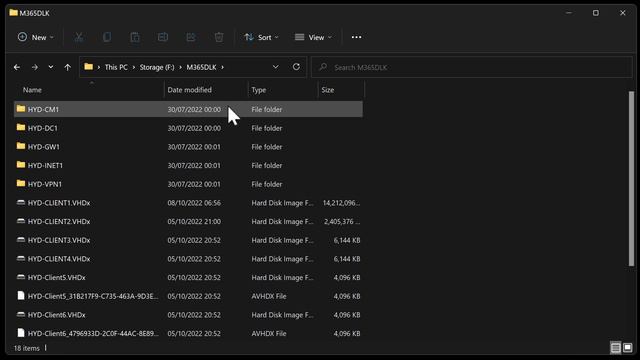Click the HYD-CLIENT2.VHDx disk image icon

21,221
